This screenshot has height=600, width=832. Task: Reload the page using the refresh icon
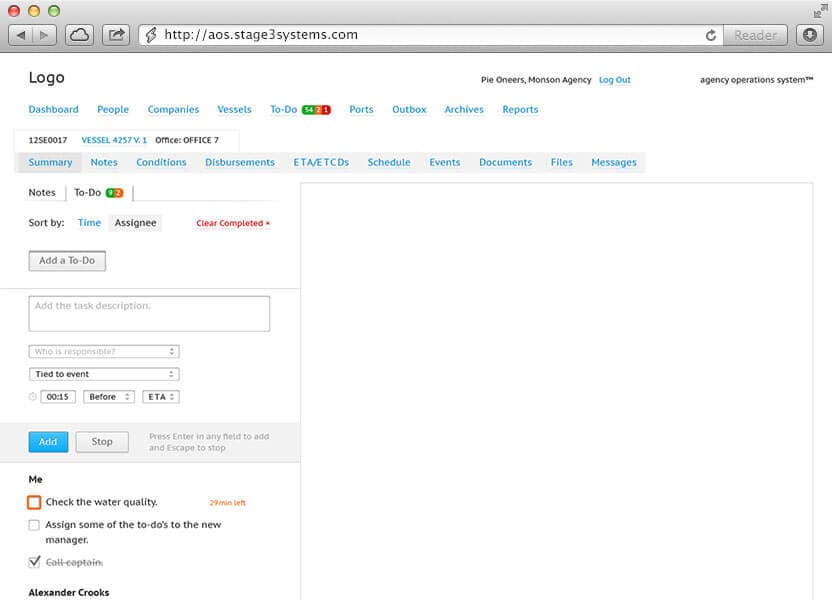click(x=710, y=34)
